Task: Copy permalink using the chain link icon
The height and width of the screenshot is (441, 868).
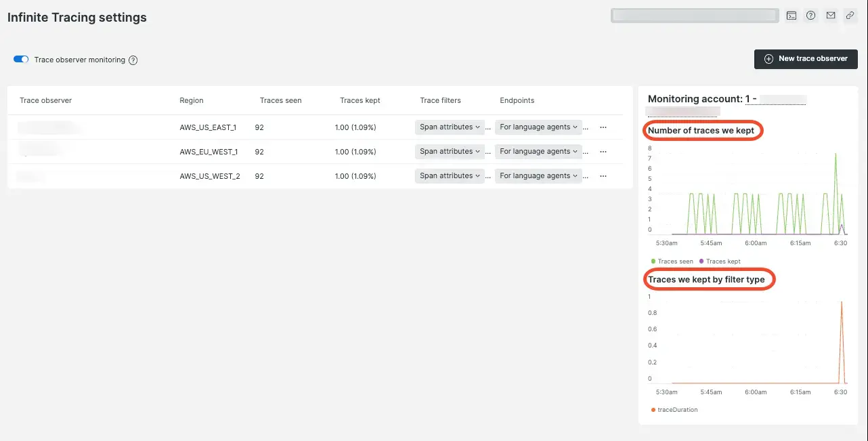Action: click(x=850, y=16)
